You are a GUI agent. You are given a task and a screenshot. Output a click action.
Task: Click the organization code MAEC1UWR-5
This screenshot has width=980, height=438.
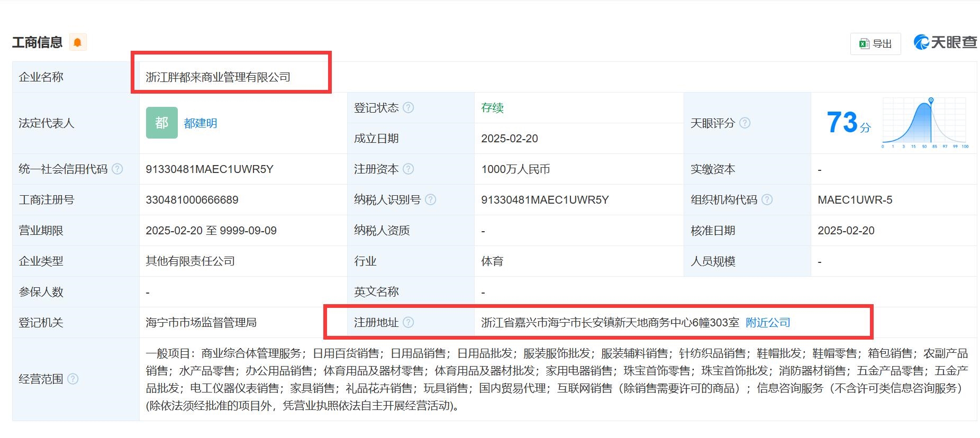click(855, 200)
